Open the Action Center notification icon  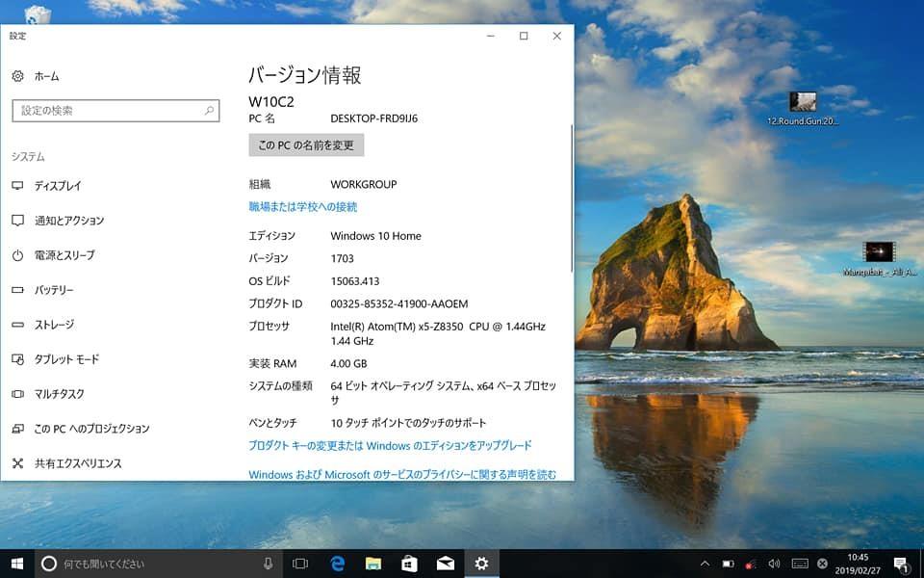902,565
